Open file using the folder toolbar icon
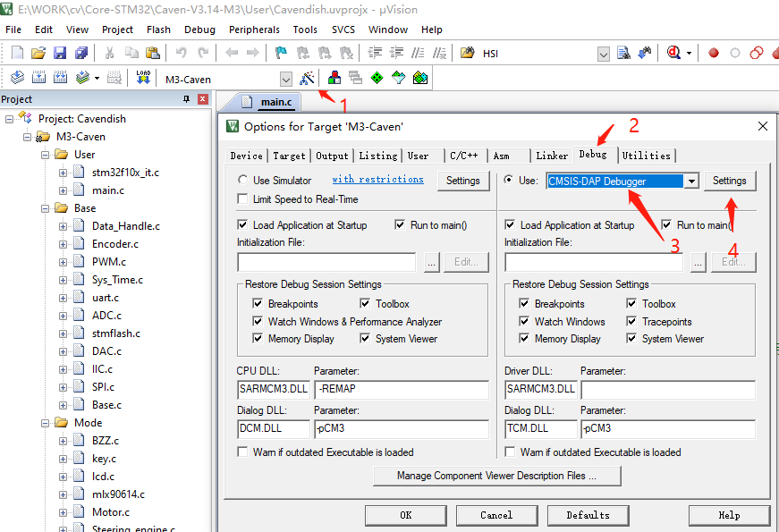This screenshot has height=532, width=779. pyautogui.click(x=38, y=53)
